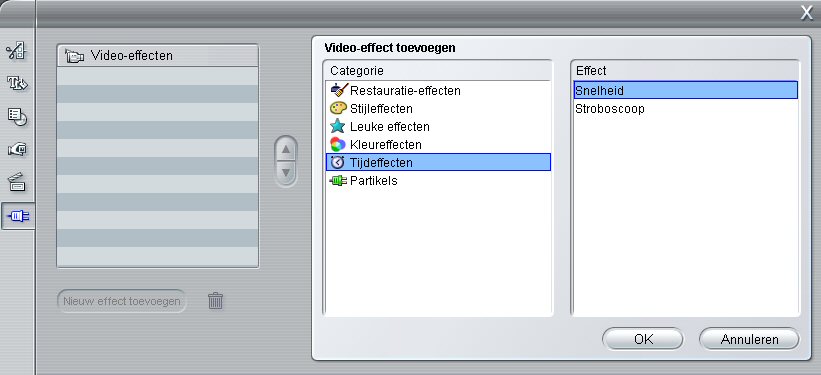
Task: Select the video effects plug icon
Action: click(17, 216)
